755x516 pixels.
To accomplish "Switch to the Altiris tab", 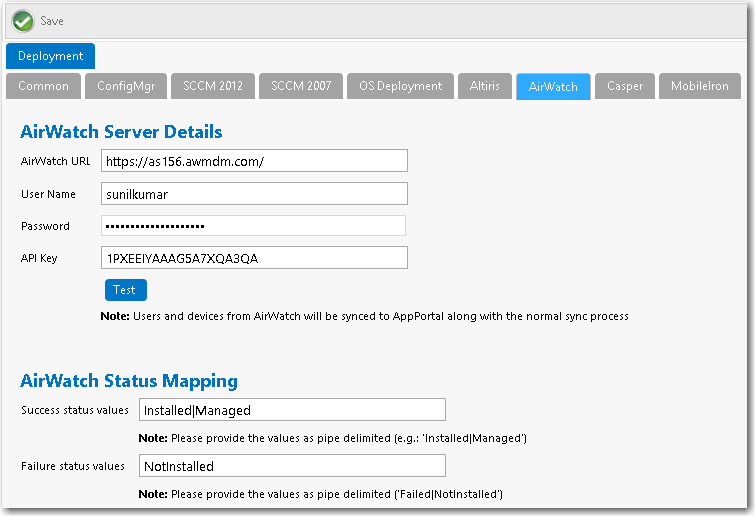I will (x=485, y=86).
